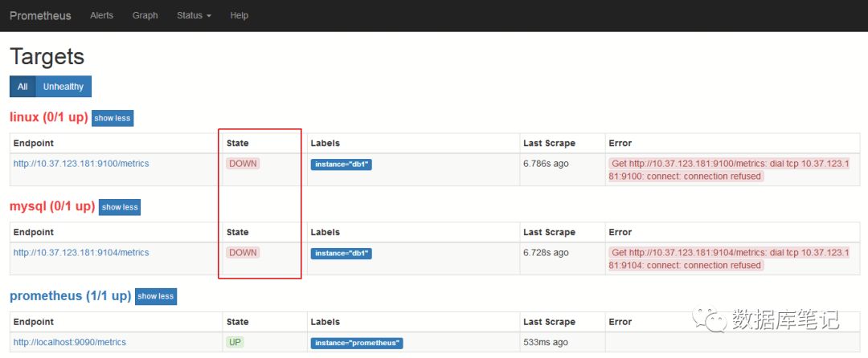Viewport: 868px width, 358px height.
Task: Click the mysql (0/1 up) job heading
Action: pyautogui.click(x=52, y=206)
